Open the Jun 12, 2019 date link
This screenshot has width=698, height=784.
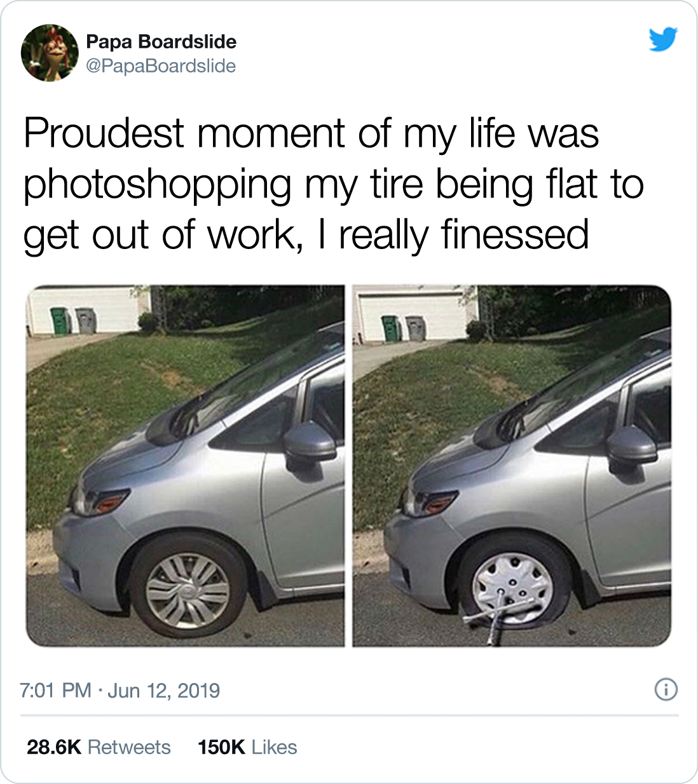[163, 691]
